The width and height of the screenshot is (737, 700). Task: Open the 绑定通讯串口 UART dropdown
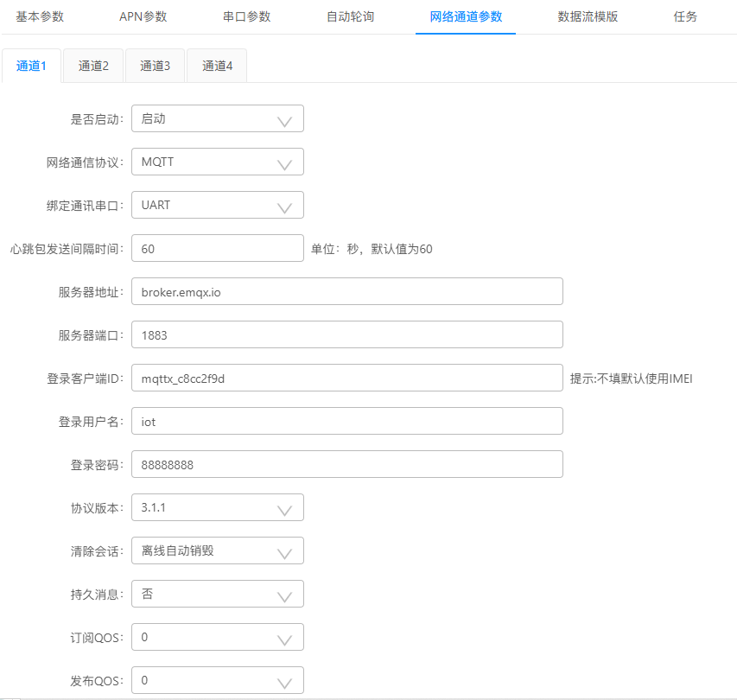(217, 206)
